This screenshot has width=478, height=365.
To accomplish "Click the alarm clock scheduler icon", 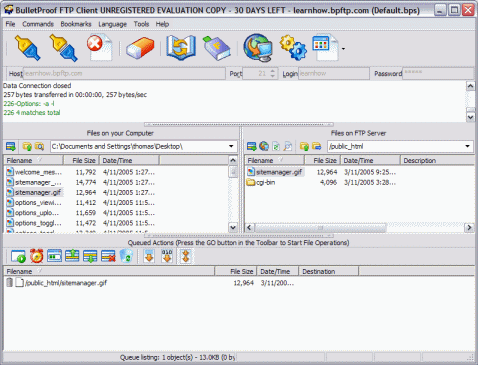I will click(36, 256).
